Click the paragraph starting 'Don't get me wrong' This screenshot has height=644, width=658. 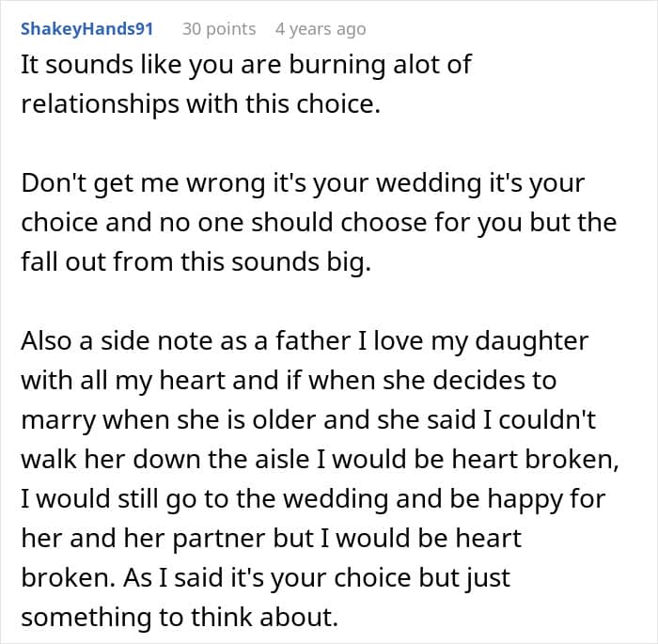(319, 223)
